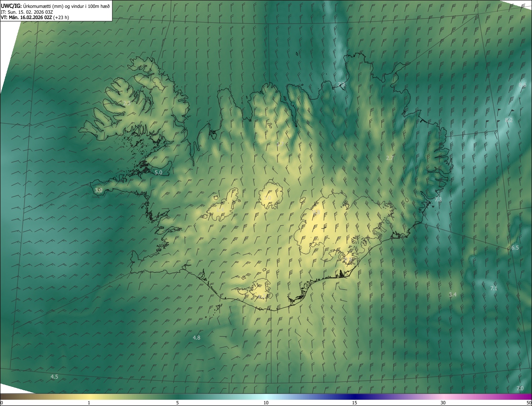Click the 6.5 value label on the map

point(515,247)
